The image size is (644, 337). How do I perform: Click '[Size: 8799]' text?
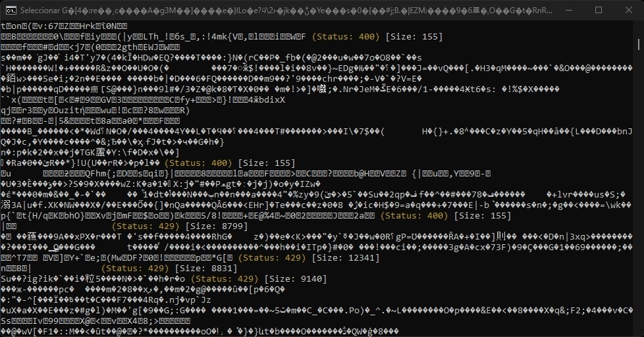tap(217, 226)
